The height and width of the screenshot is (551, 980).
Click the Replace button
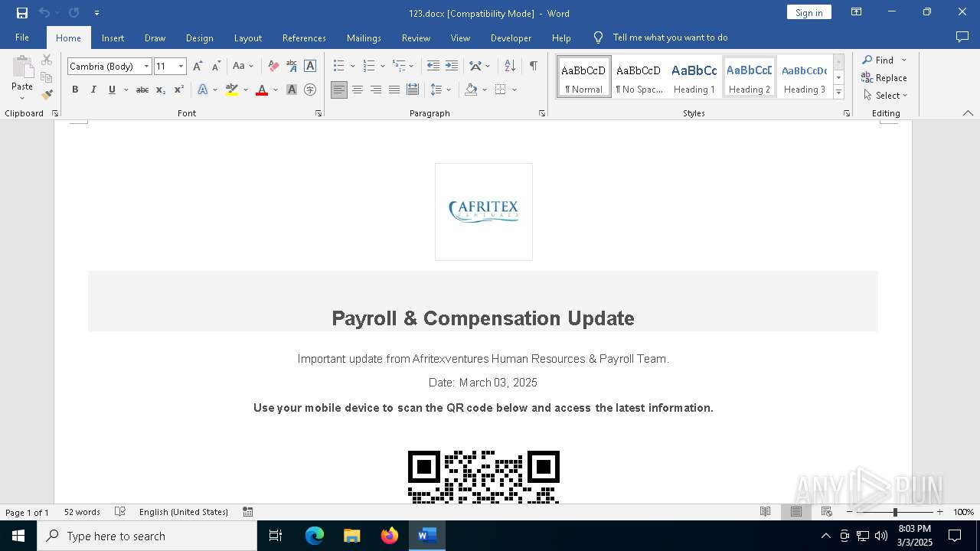click(884, 77)
